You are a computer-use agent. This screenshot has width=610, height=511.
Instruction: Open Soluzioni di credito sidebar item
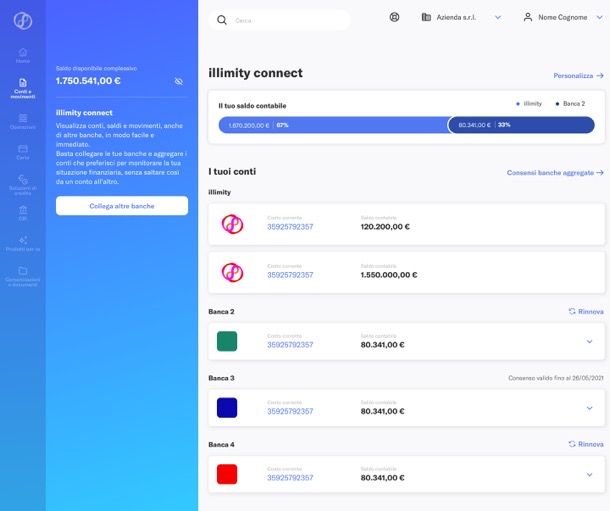pos(23,185)
